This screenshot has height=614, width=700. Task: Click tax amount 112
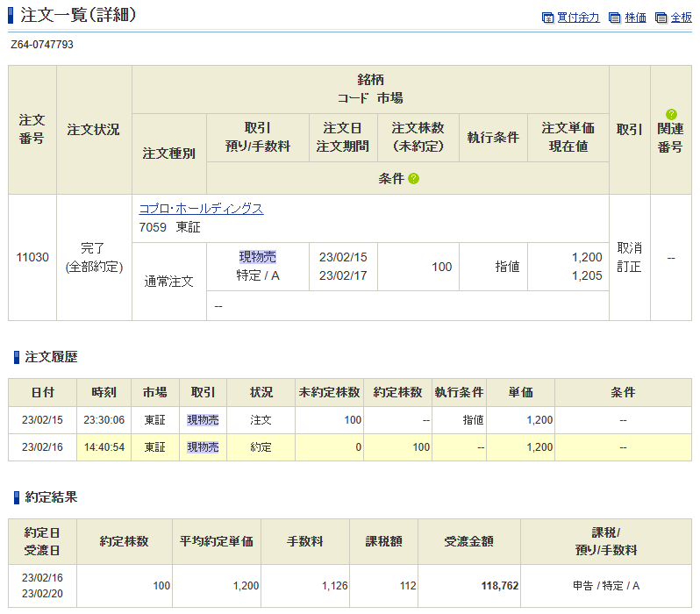point(408,585)
